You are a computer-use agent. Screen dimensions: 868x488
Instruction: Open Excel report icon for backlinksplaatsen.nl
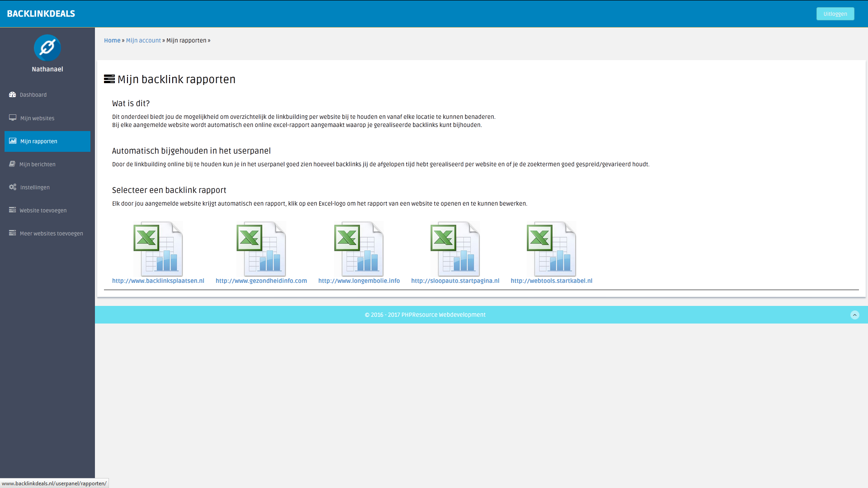click(x=158, y=249)
